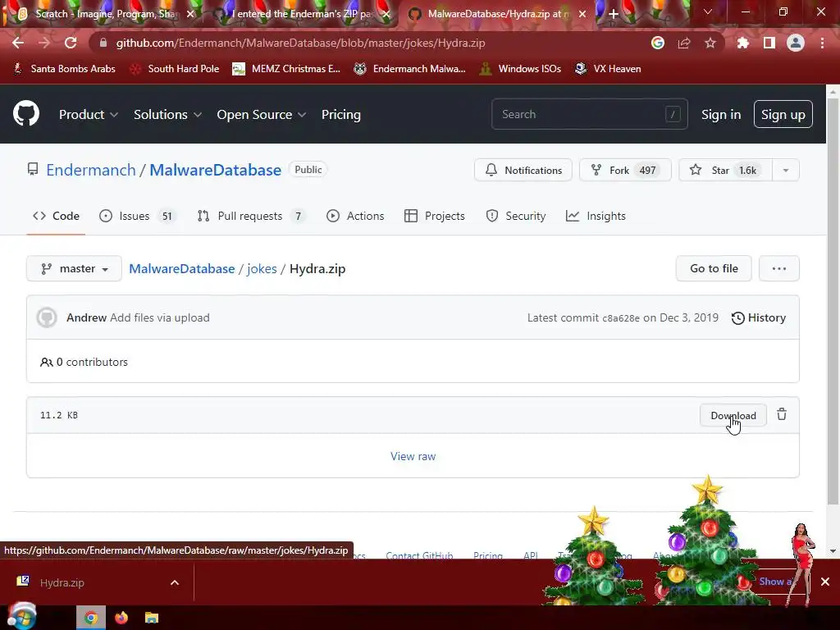Open the Chrome three-dot menu
Viewport: 840px width, 630px height.
[822, 43]
